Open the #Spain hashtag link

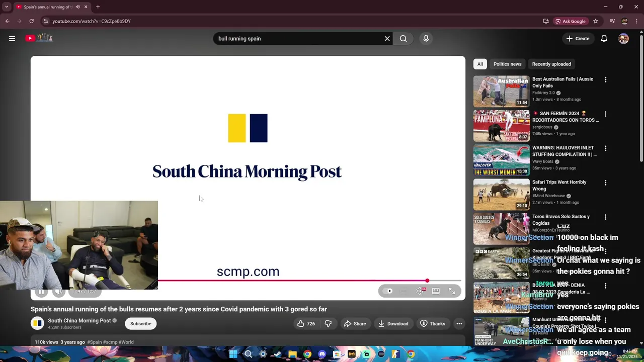[95, 342]
